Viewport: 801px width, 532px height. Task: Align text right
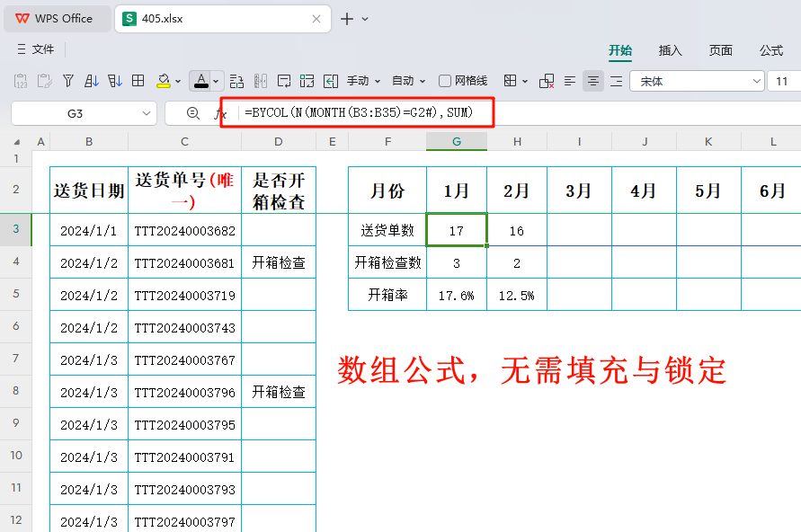[x=617, y=81]
